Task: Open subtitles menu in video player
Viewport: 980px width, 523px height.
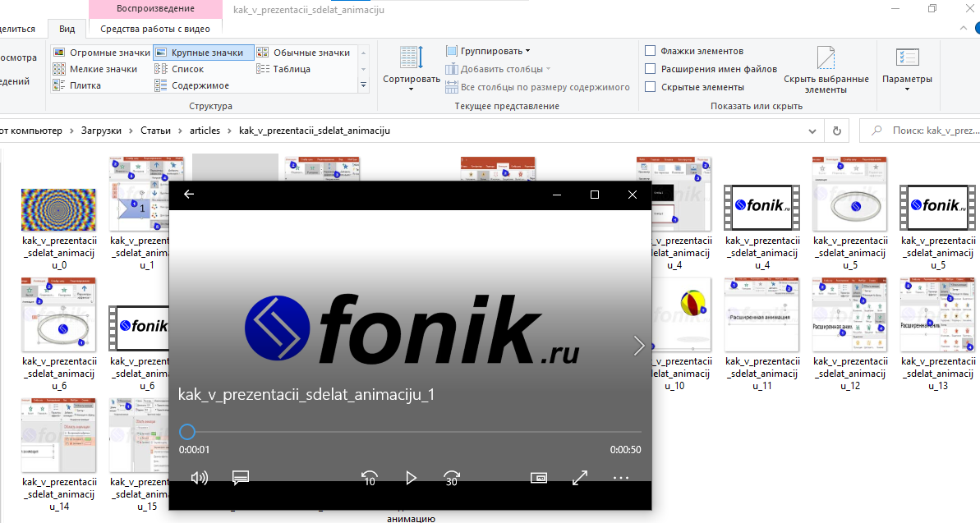Action: click(x=241, y=478)
